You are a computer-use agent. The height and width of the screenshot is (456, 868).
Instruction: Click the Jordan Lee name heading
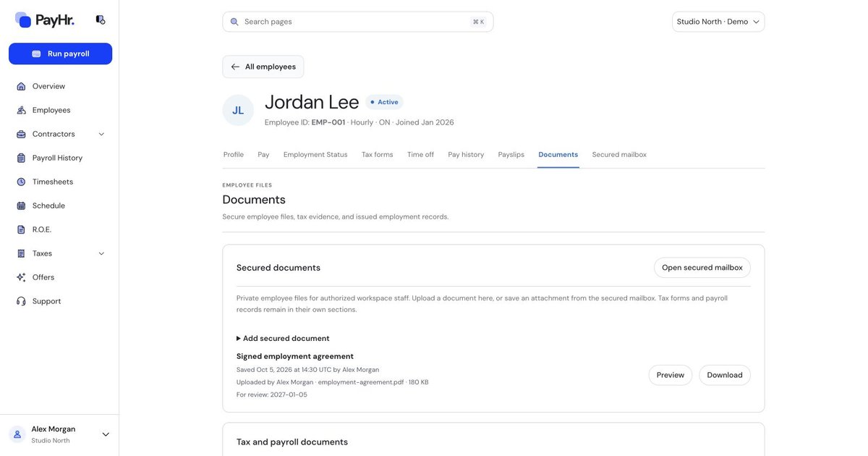pyautogui.click(x=312, y=102)
